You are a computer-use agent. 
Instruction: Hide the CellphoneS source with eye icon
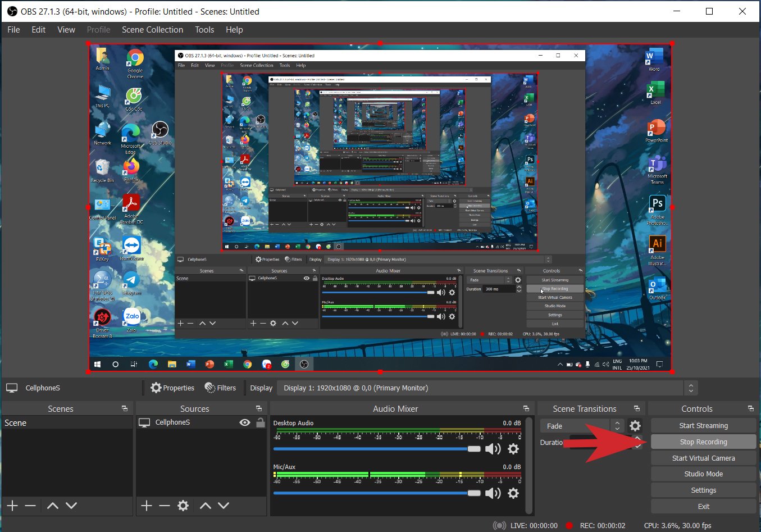245,422
